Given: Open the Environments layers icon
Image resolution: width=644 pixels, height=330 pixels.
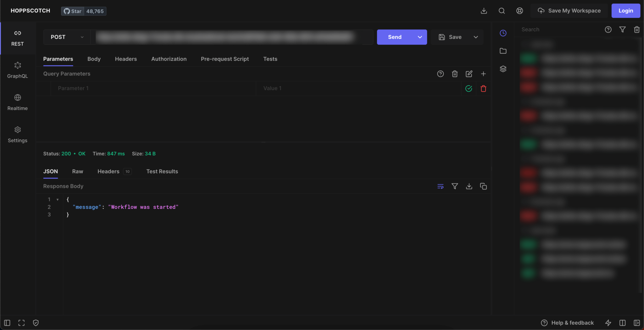Looking at the screenshot, I should pos(503,69).
